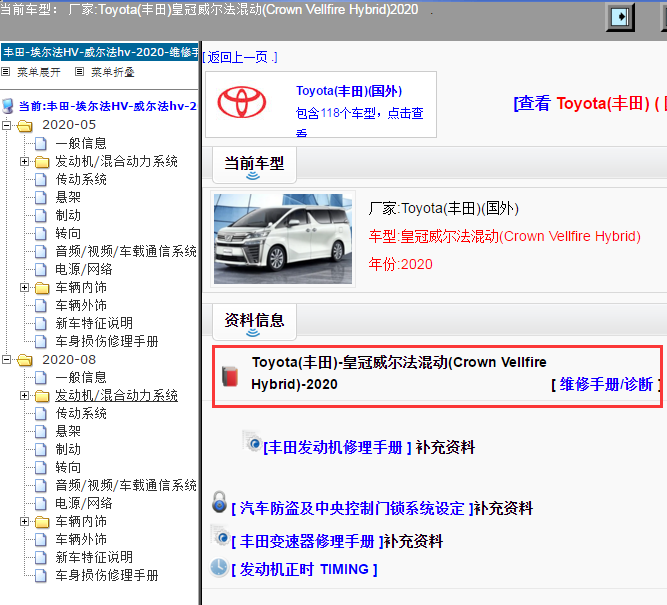The image size is (667, 605).
Task: Open 新车特征说明 under 2020-05
Action: [94, 323]
